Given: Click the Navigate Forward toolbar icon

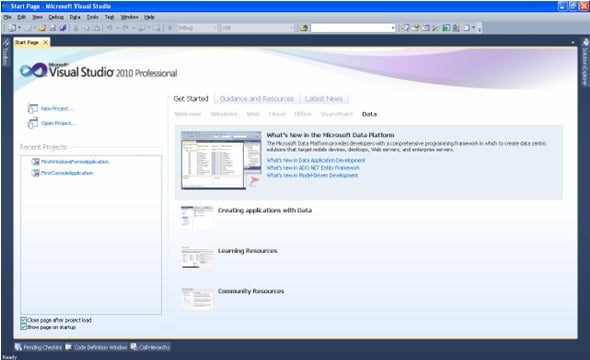Looking at the screenshot, I should coord(156,28).
